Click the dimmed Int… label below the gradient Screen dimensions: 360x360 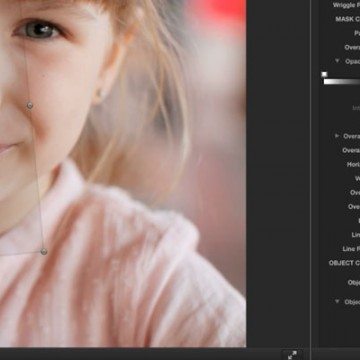pos(356,108)
